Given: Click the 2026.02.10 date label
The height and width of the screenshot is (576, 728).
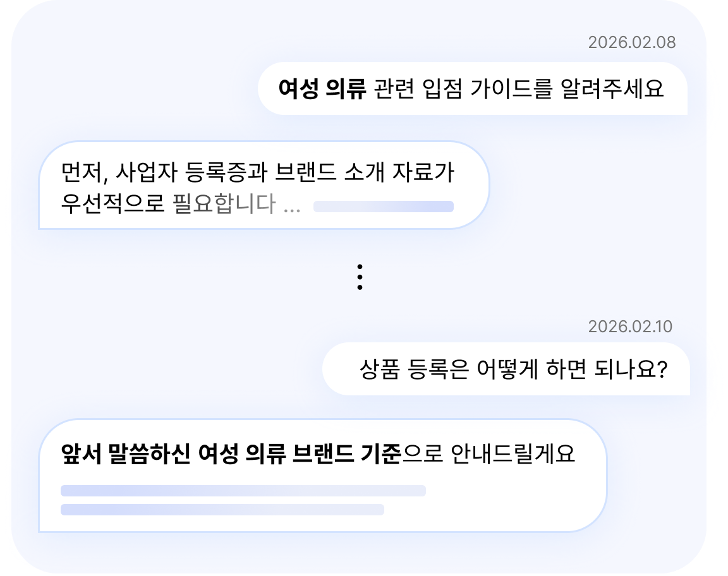Looking at the screenshot, I should [x=630, y=327].
